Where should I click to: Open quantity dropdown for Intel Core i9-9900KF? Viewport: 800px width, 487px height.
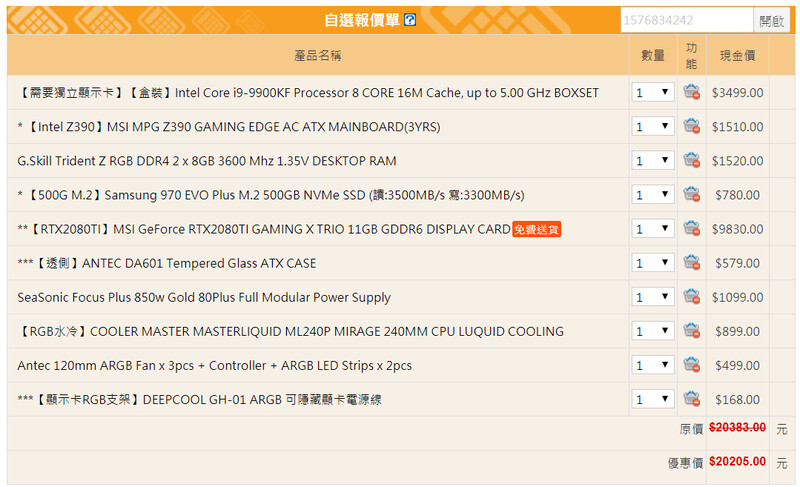point(653,92)
